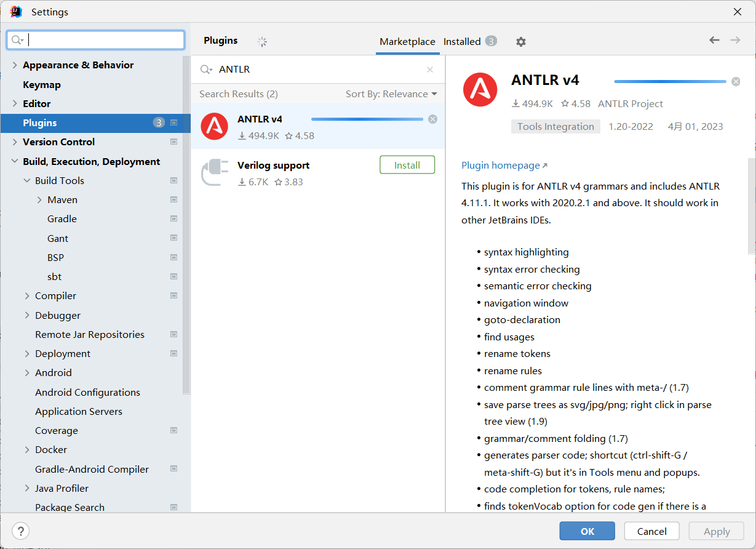Click the project-level icon next to Build Tools

(x=174, y=181)
